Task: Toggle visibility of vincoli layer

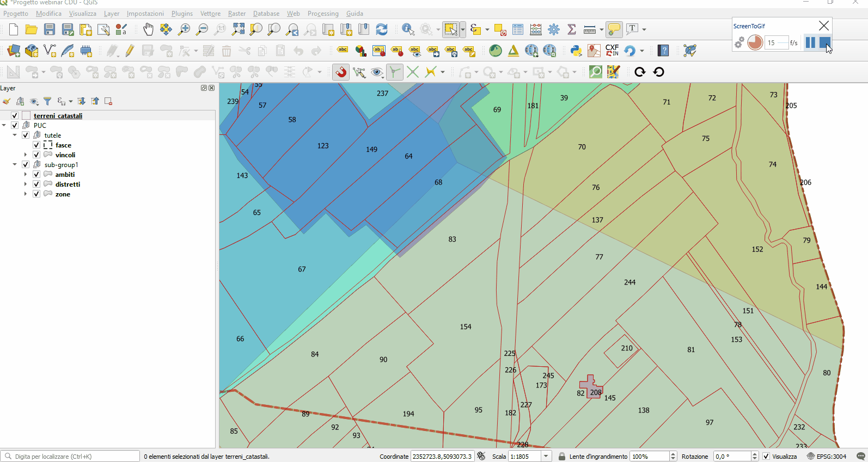Action: click(x=36, y=155)
